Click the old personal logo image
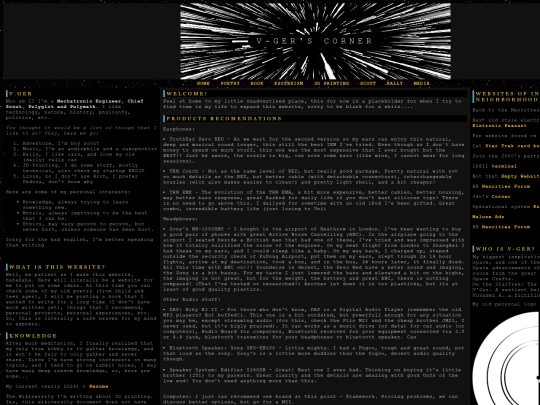This screenshot has width=540, height=405. click(506, 358)
